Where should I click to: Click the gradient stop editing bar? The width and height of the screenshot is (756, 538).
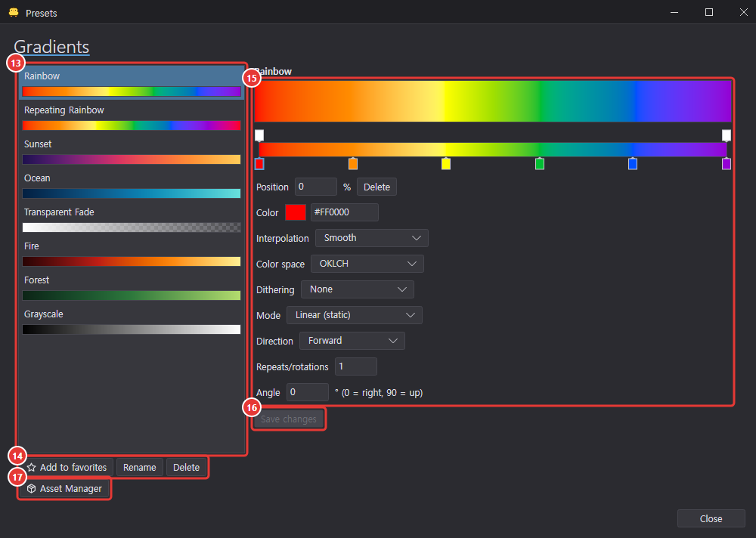point(493,150)
